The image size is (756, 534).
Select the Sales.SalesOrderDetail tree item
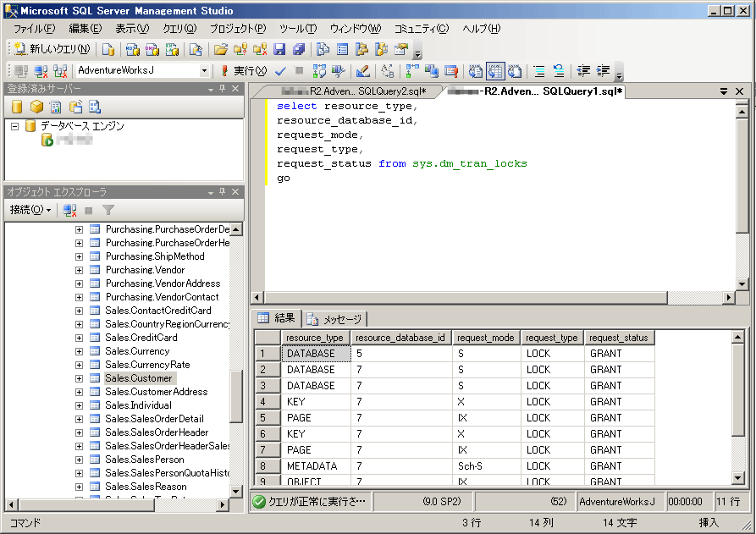154,419
